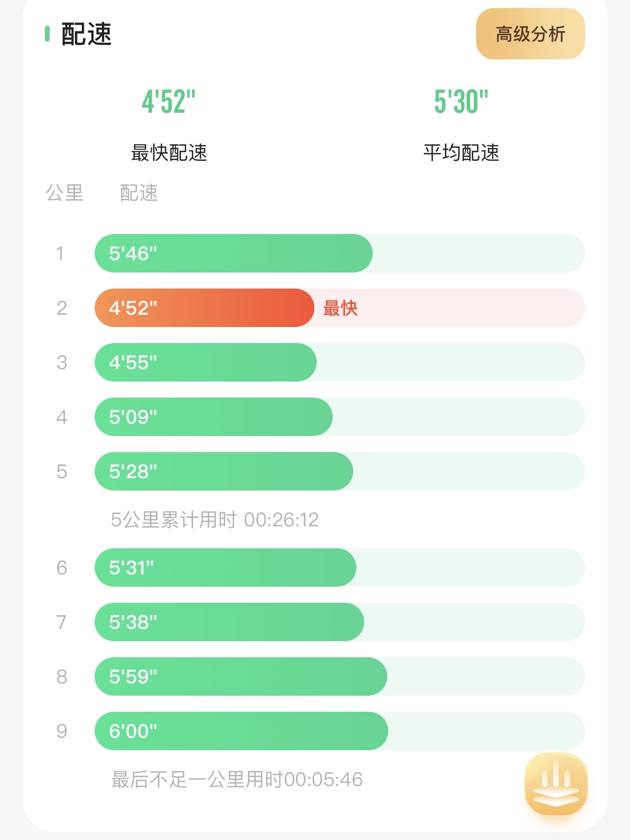Tap 最后不足一公里用时 summary text
The width and height of the screenshot is (630, 840).
tap(237, 780)
